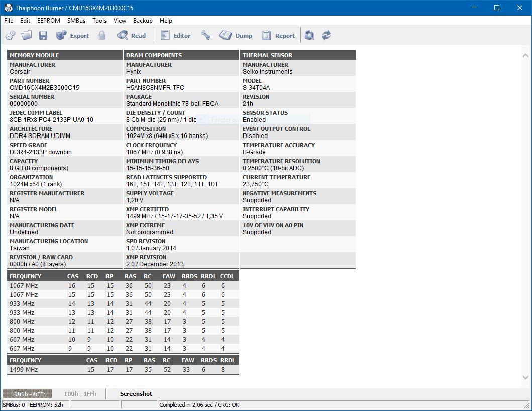Click the 1499 MHz row in XMP table
532x411 pixels.
123,370
